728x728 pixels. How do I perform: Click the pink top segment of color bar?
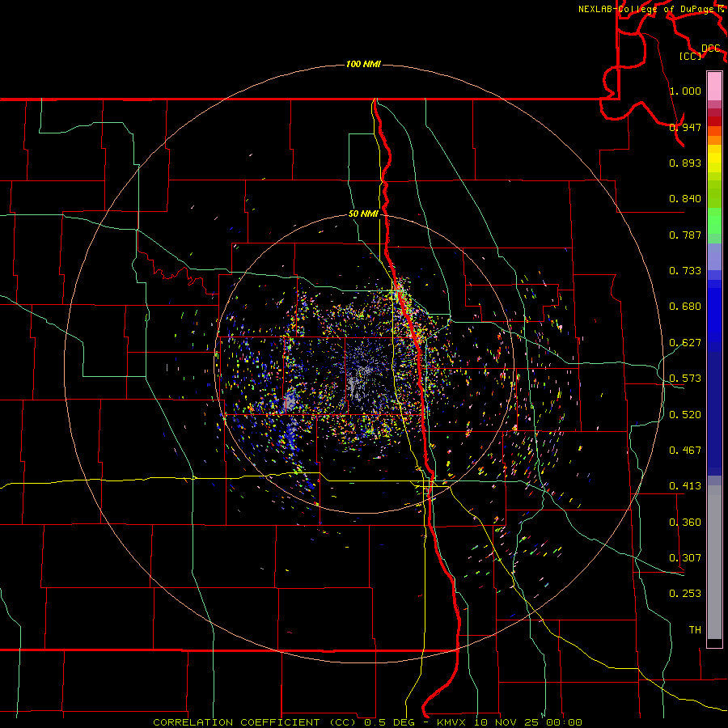click(714, 87)
